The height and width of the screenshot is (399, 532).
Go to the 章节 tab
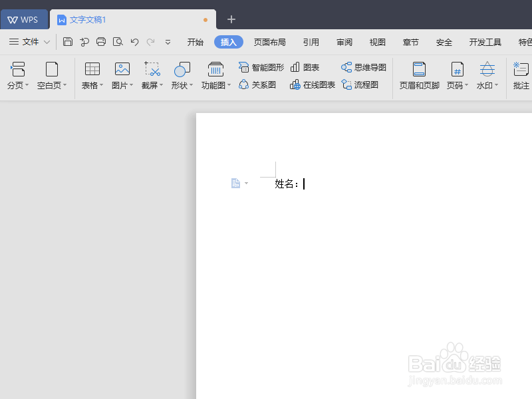(x=410, y=42)
